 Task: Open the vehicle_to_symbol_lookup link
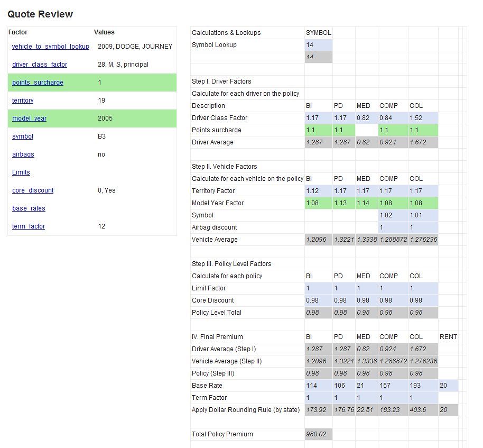(x=51, y=47)
